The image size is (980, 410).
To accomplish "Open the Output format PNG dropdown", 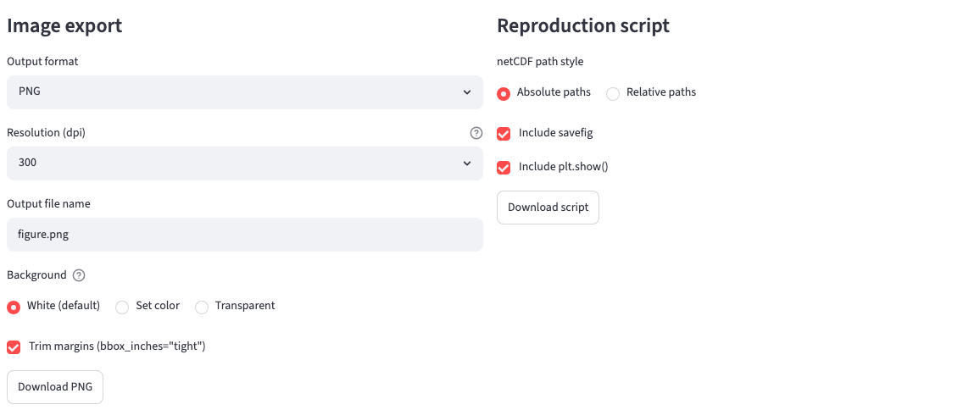I will pos(245,91).
